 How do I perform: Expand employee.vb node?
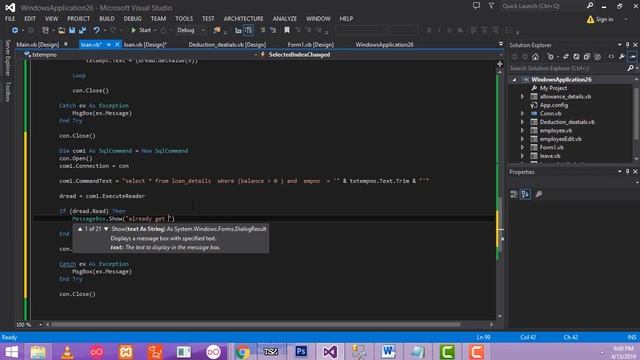tap(522, 131)
